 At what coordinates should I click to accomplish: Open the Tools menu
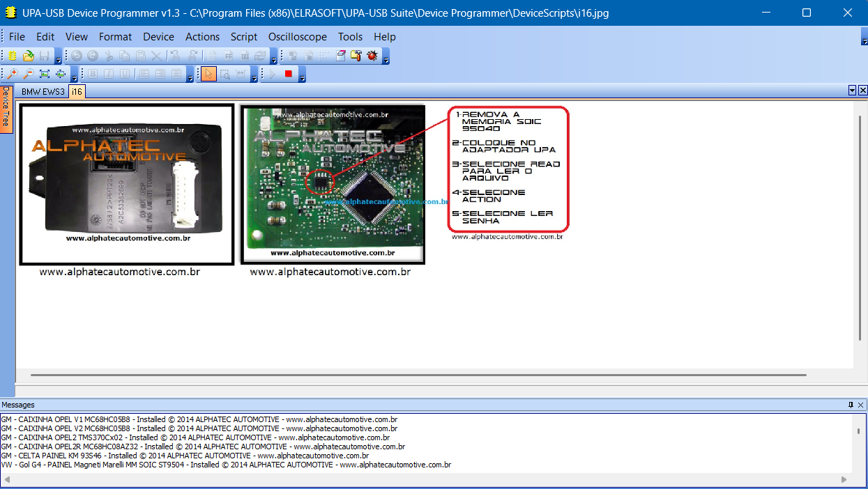click(351, 37)
